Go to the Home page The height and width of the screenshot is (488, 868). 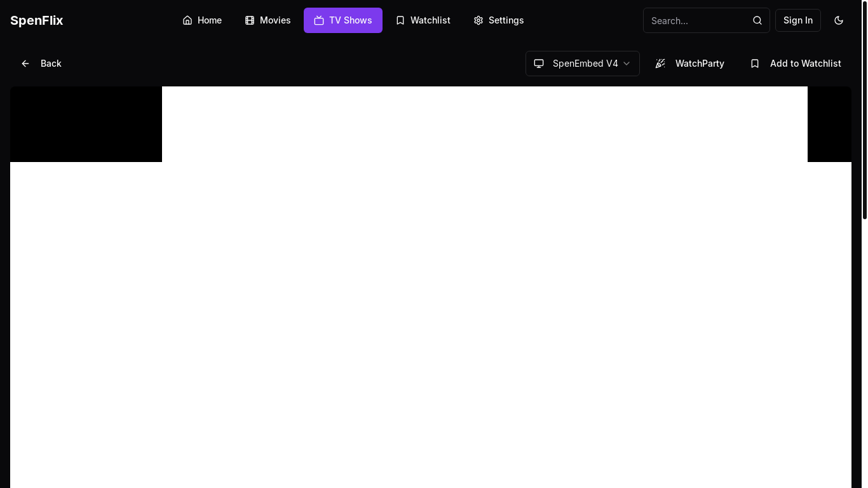202,20
